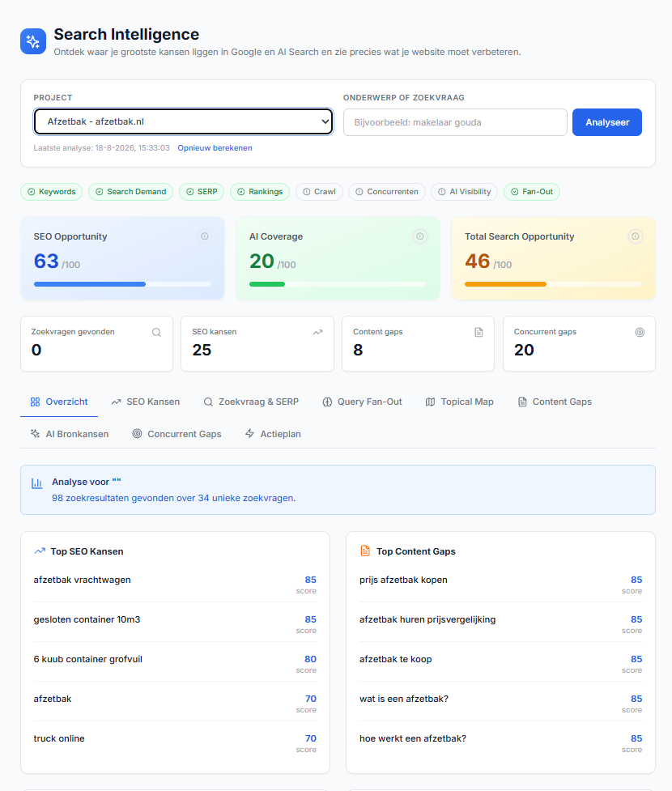Click the SEO kansen value 25
This screenshot has width=672, height=791.
202,350
